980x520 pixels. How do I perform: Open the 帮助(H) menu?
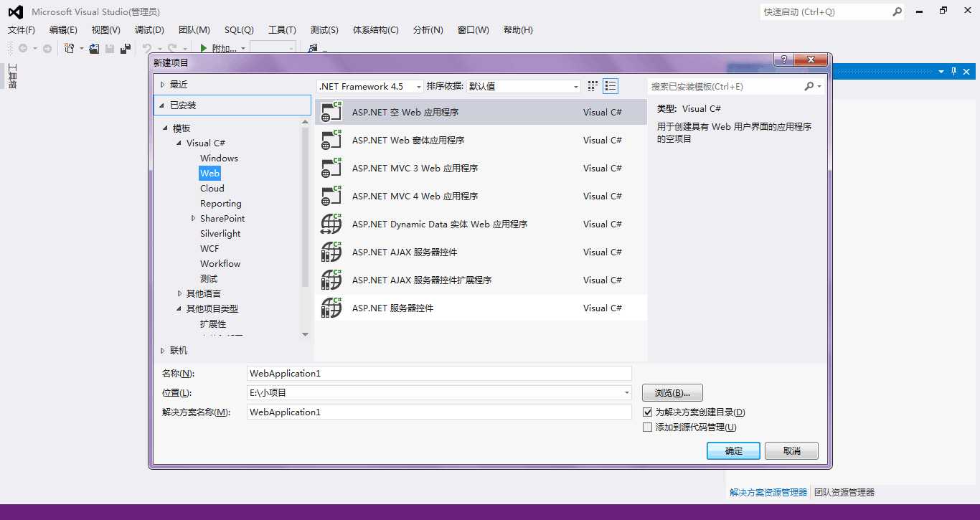(x=518, y=30)
